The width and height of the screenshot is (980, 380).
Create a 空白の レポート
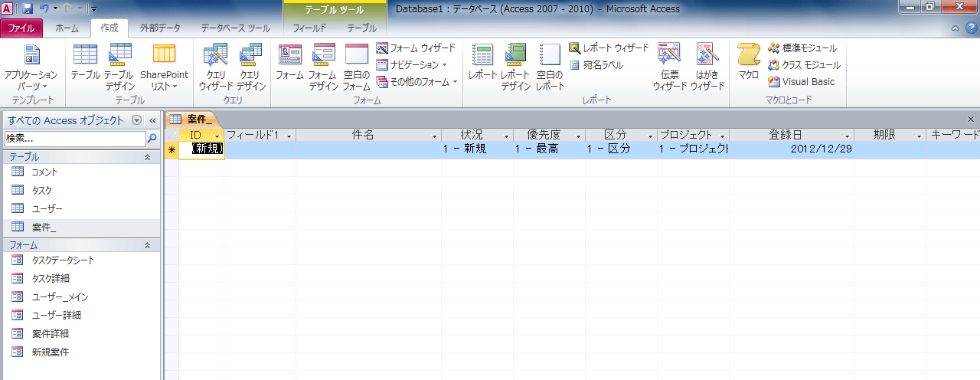point(550,67)
